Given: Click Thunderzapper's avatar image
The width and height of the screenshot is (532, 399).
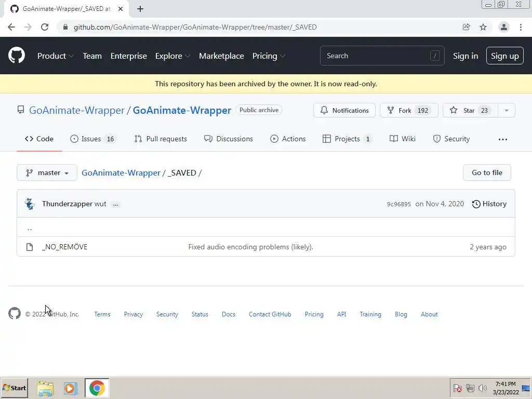Looking at the screenshot, I should pyautogui.click(x=30, y=204).
